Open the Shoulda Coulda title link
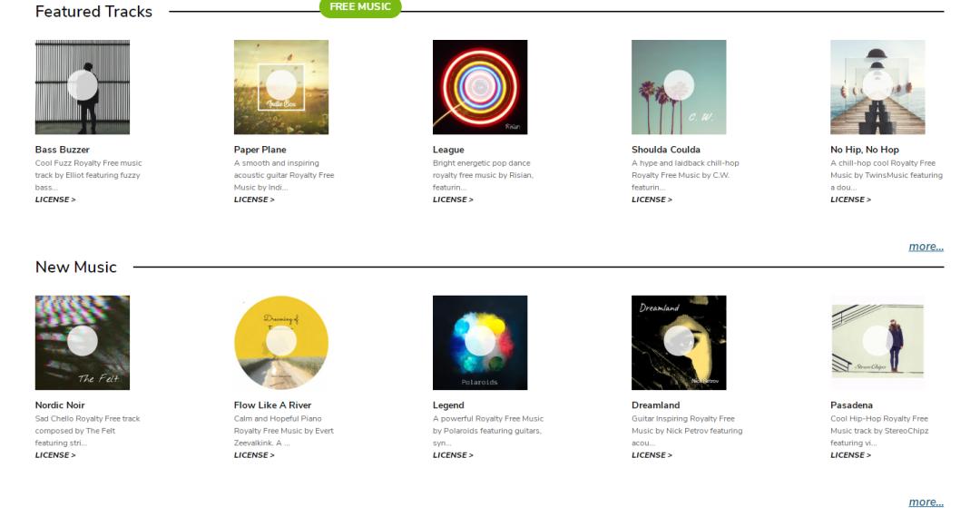The width and height of the screenshot is (980, 526). click(666, 150)
